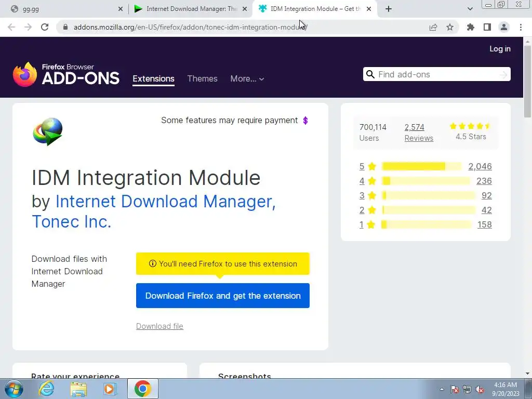532x399 pixels.
Task: Open the 2,046 five-star reviews count
Action: pos(480,166)
